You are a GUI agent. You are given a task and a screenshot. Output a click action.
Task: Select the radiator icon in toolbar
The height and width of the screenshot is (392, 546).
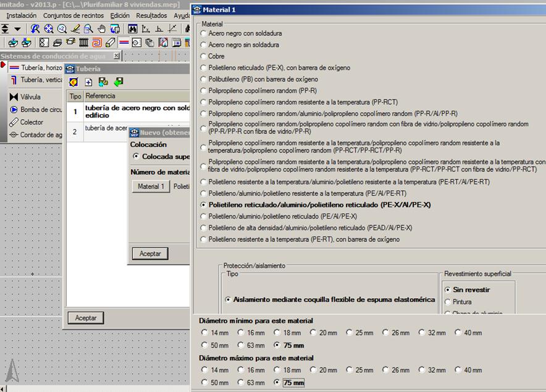(x=83, y=43)
